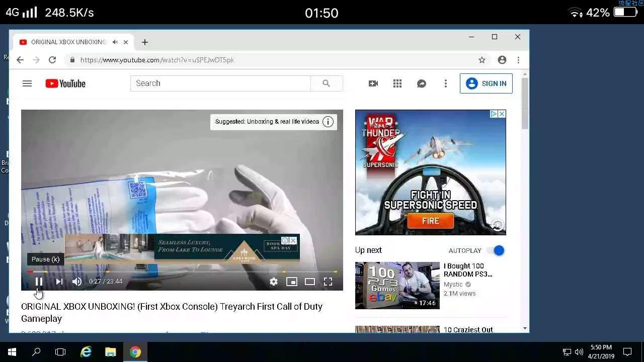Click the search magnifier button
The width and height of the screenshot is (644, 362).
pyautogui.click(x=327, y=83)
